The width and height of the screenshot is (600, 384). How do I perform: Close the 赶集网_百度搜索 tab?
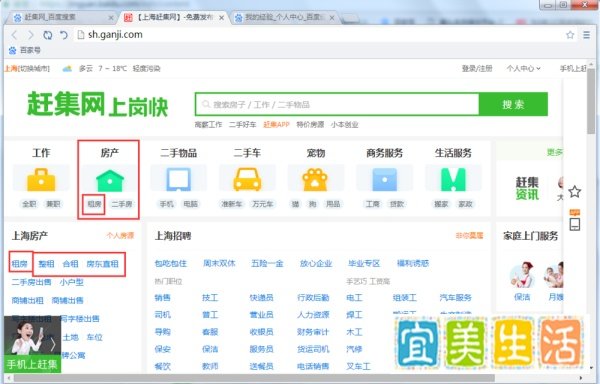[x=111, y=18]
